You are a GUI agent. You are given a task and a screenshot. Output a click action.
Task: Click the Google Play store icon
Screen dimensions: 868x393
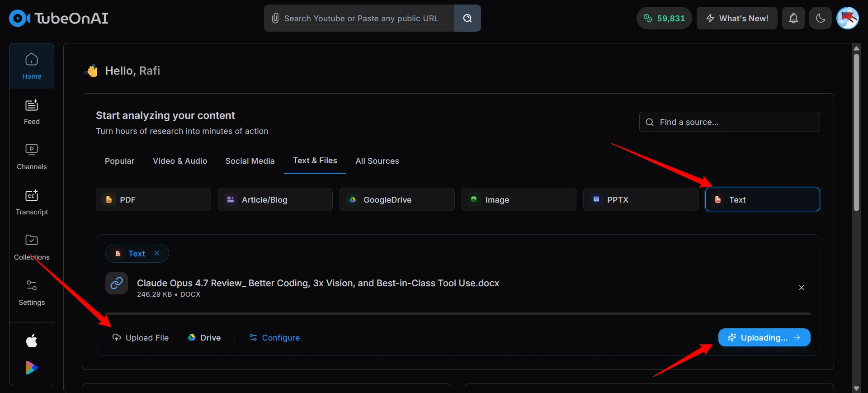32,368
